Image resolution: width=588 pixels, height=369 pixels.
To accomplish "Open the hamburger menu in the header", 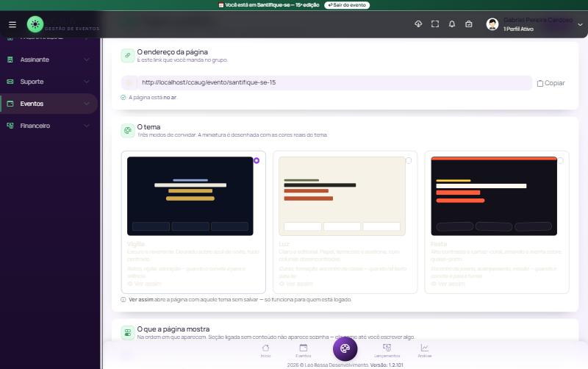I will pyautogui.click(x=12, y=24).
